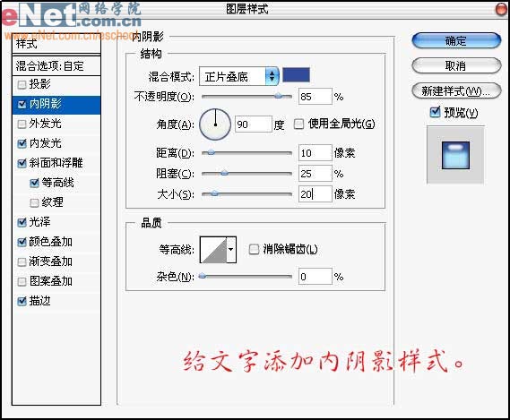Uncheck the 颜色叠加 checkbox

pos(22,242)
